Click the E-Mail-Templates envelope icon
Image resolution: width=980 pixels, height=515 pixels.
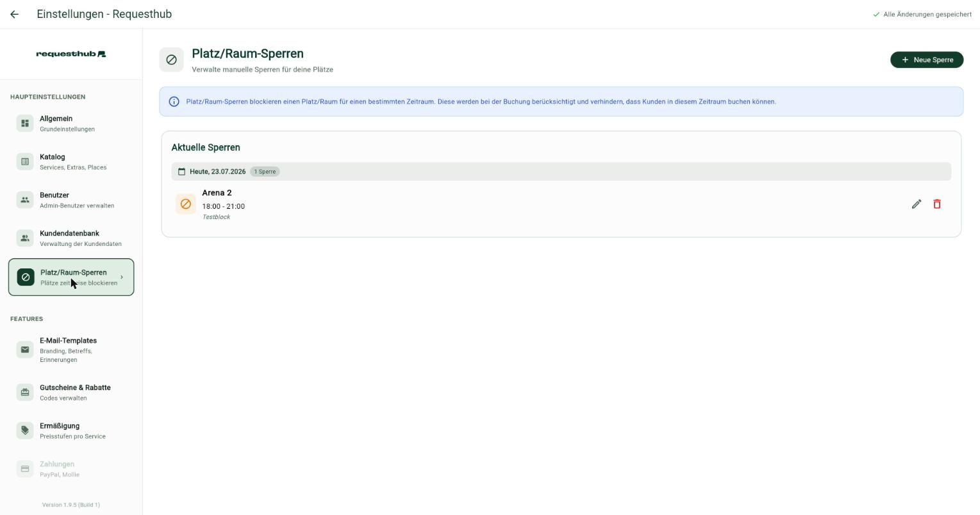[25, 350]
